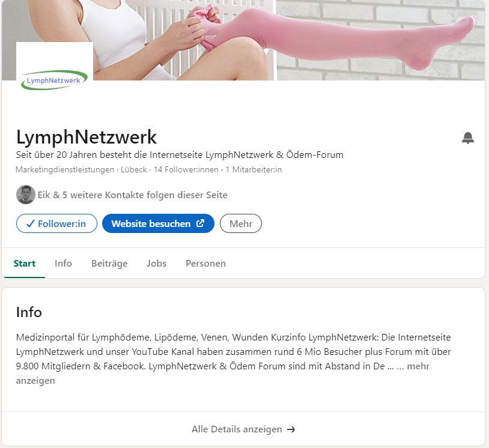Image resolution: width=489 pixels, height=448 pixels.
Task: Click the notification bell icon
Action: 468,138
